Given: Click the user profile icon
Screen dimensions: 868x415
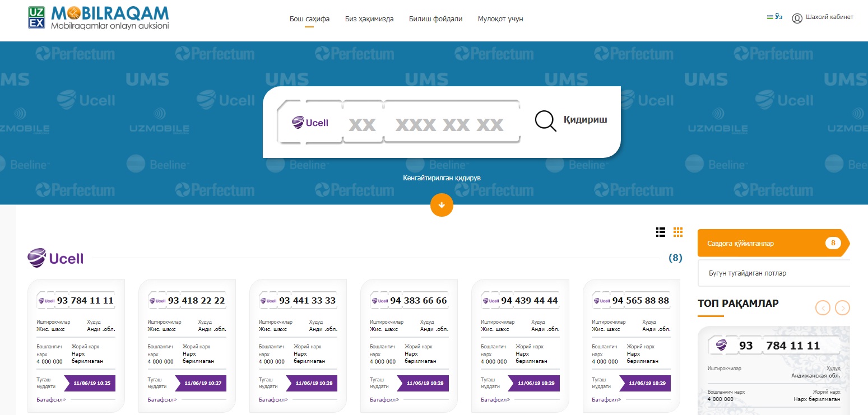Looking at the screenshot, I should pyautogui.click(x=797, y=18).
